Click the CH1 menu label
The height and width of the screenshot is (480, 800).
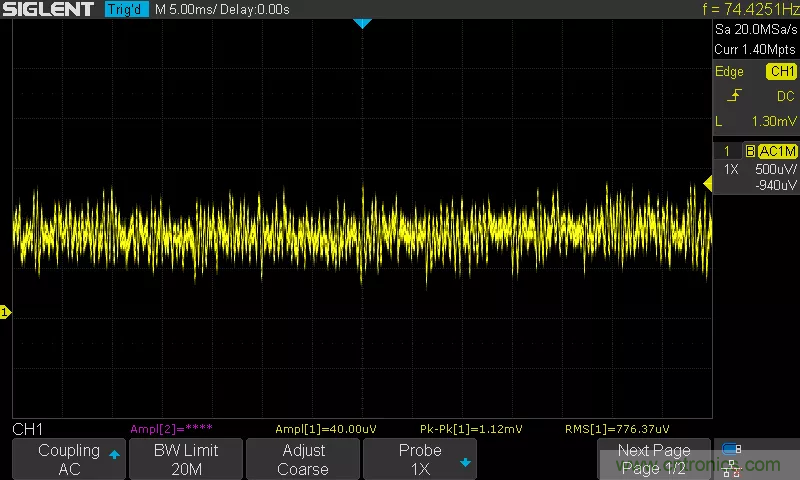click(27, 429)
